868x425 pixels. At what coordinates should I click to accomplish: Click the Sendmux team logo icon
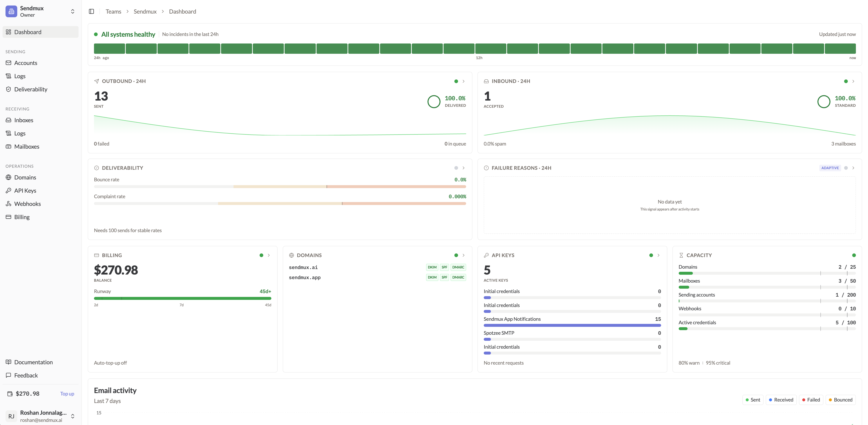coord(11,11)
